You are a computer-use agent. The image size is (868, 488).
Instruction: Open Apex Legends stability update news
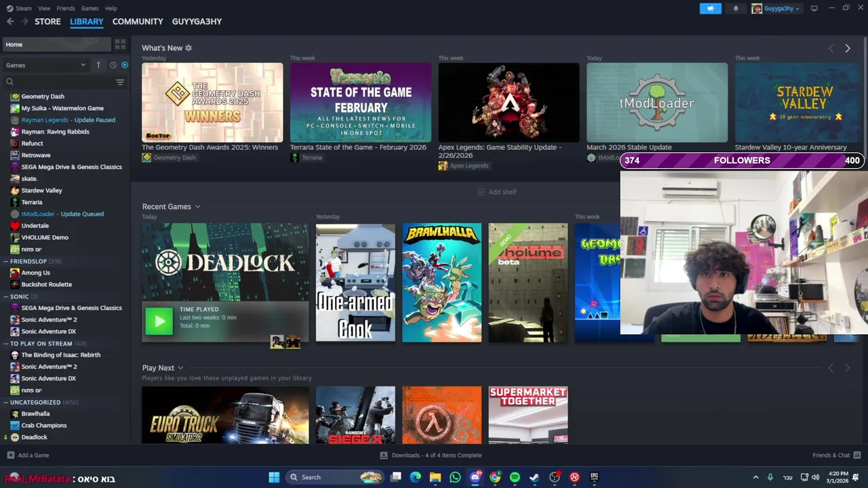509,102
